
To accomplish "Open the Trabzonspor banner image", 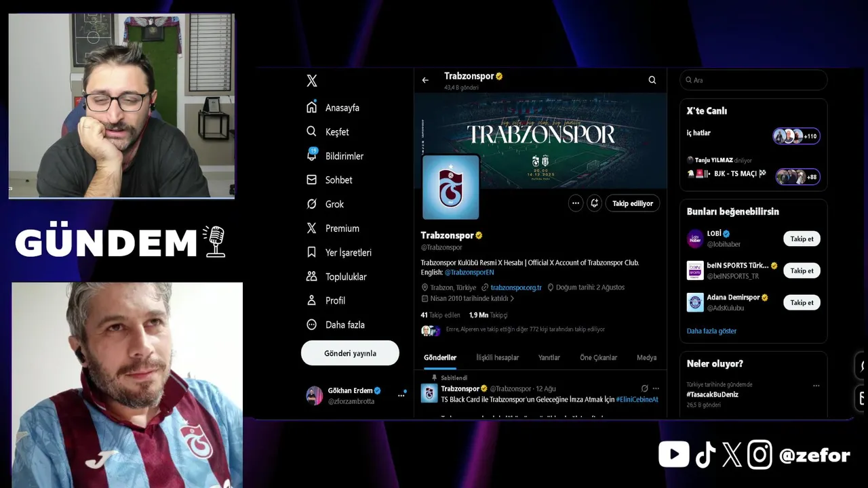I will (540, 140).
